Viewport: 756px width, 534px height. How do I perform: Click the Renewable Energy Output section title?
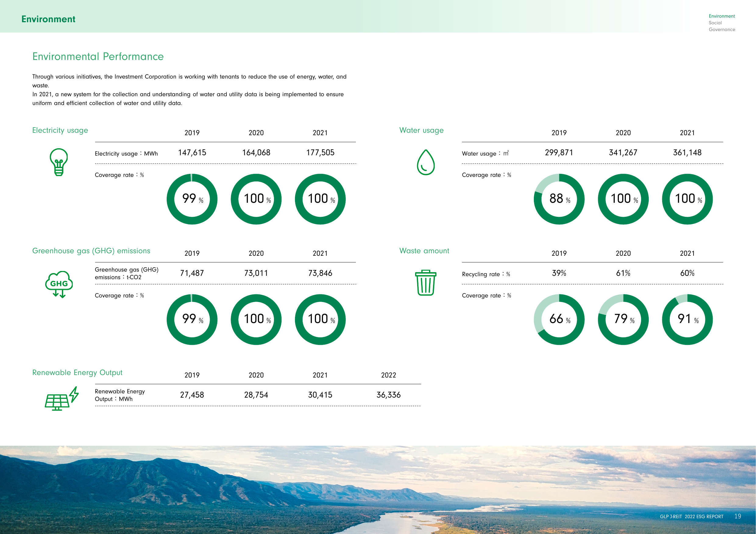point(77,372)
